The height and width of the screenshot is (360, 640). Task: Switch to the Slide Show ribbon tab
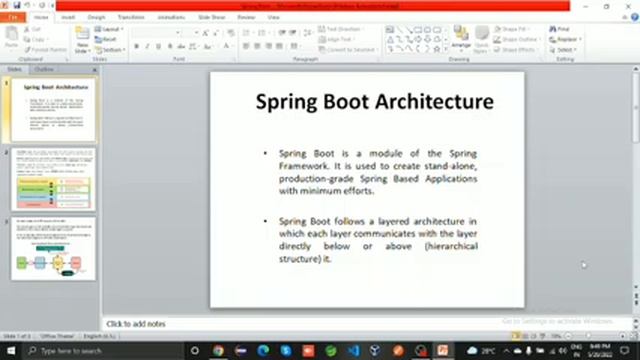(212, 18)
